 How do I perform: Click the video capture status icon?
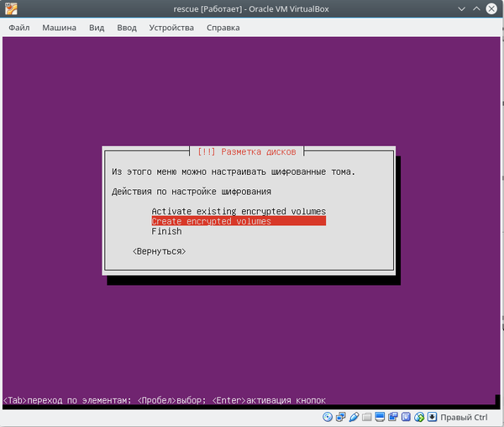(x=393, y=417)
